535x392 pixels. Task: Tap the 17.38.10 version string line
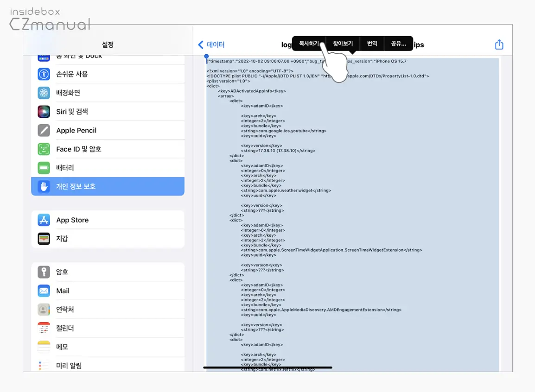click(278, 151)
